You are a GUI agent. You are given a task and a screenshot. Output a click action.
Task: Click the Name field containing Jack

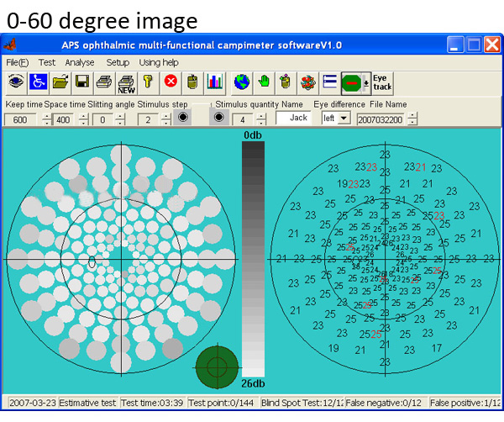[293, 118]
